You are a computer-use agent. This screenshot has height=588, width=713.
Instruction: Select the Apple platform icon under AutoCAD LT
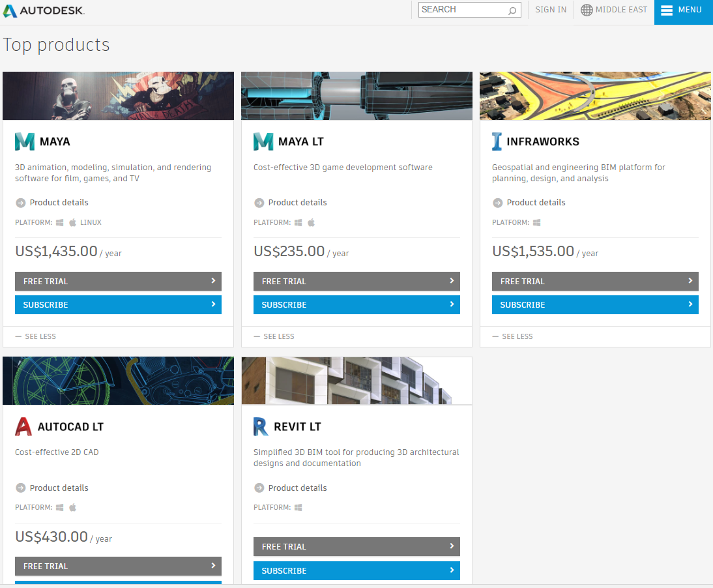72,507
